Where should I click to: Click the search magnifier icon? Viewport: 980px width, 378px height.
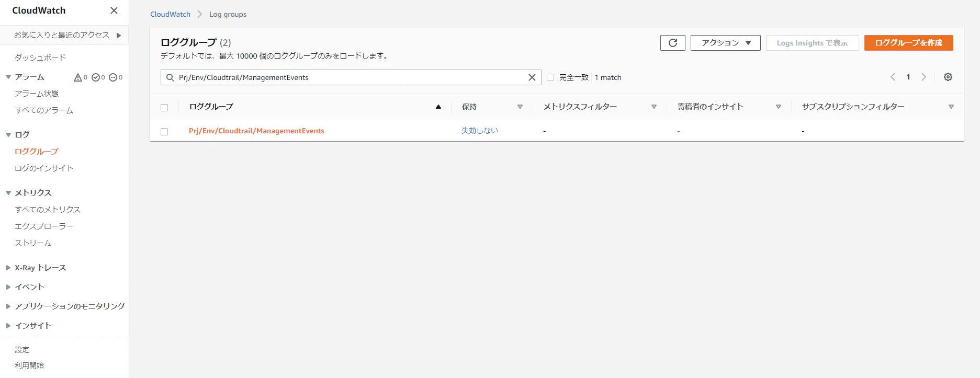(x=170, y=77)
